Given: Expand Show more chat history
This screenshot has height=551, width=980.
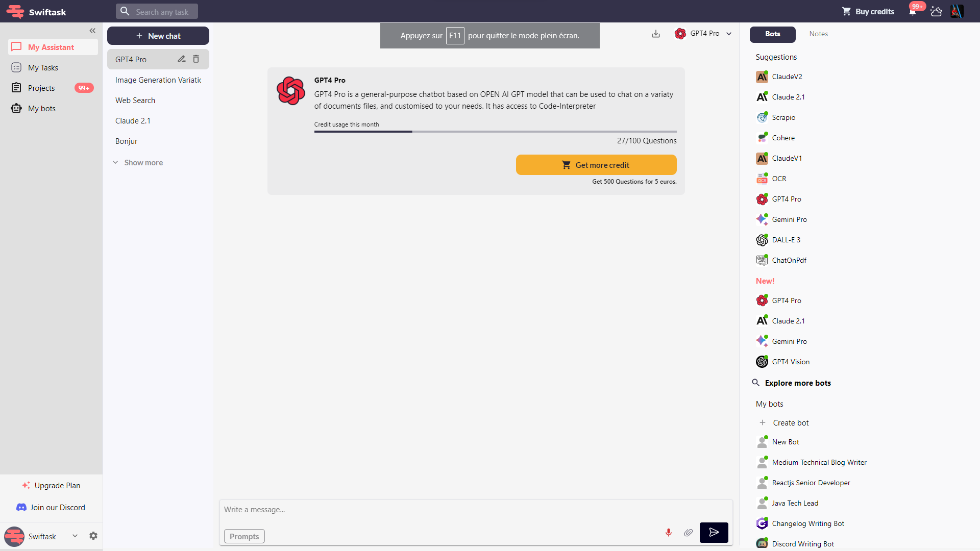Looking at the screenshot, I should [143, 162].
